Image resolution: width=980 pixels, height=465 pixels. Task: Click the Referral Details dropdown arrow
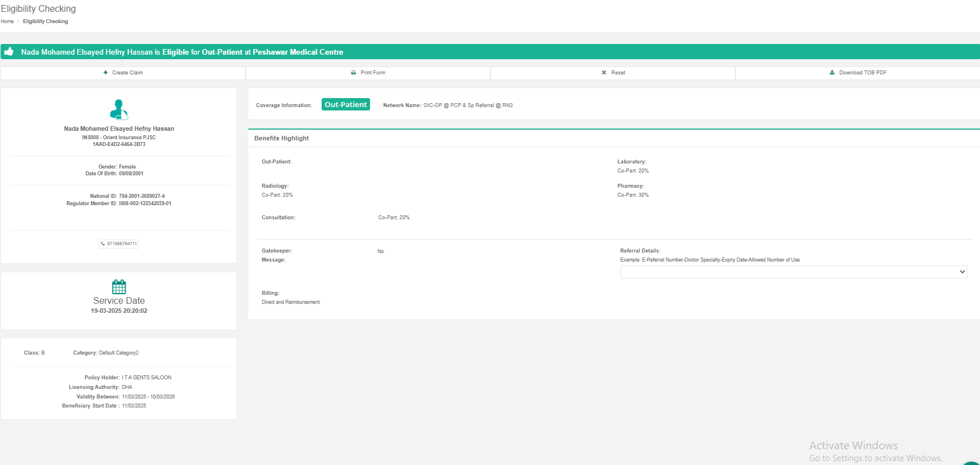coord(962,272)
